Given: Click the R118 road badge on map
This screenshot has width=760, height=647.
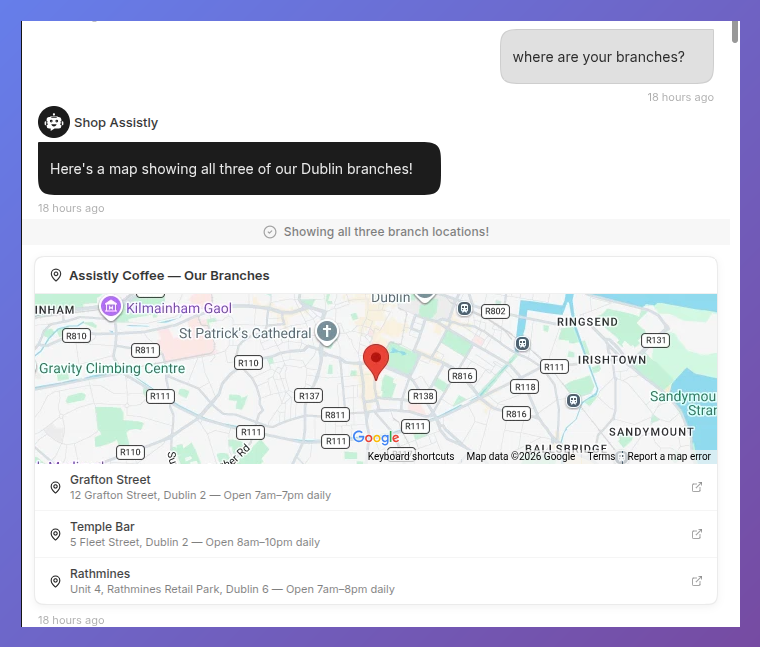Looking at the screenshot, I should coord(525,387).
